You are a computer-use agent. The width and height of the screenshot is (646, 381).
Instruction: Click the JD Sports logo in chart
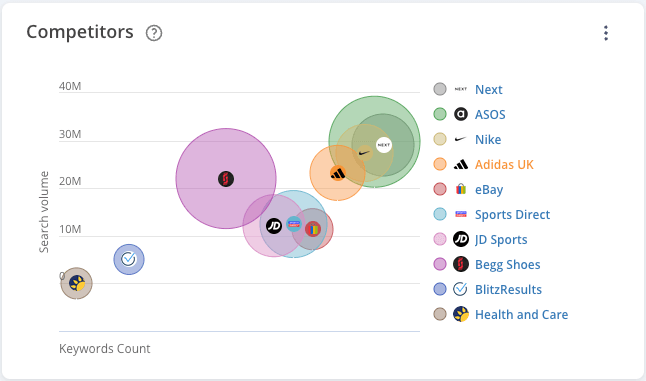point(274,225)
